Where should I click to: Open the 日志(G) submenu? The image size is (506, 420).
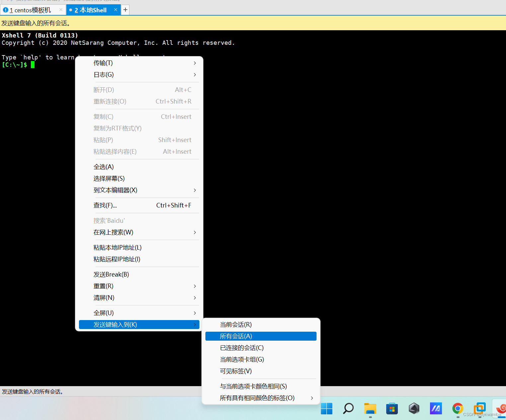coord(139,75)
